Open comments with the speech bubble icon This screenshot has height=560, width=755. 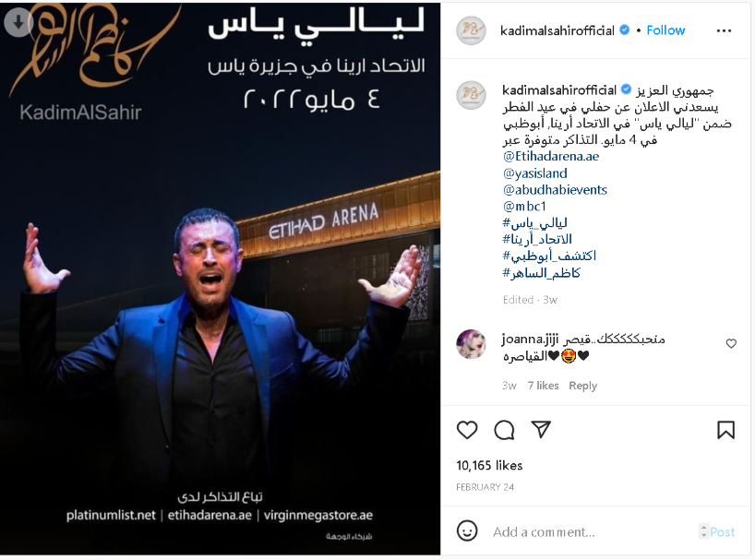pyautogui.click(x=504, y=430)
